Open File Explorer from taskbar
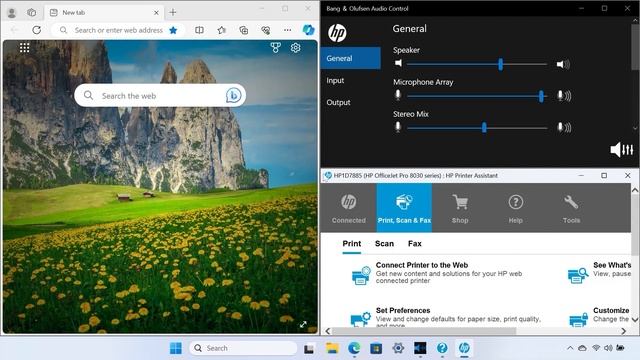This screenshot has height=360, width=640. click(x=332, y=348)
